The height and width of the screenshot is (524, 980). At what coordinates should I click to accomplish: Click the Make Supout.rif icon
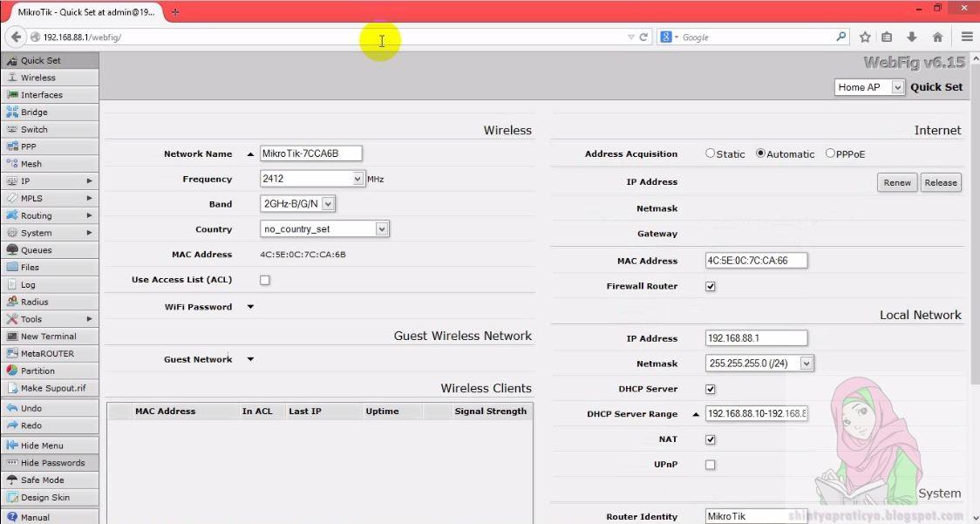point(12,388)
